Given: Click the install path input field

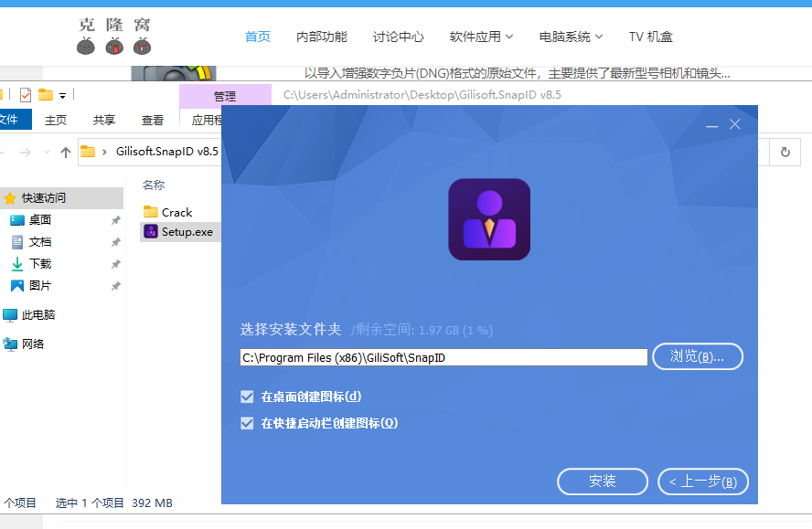Looking at the screenshot, I should tap(443, 358).
